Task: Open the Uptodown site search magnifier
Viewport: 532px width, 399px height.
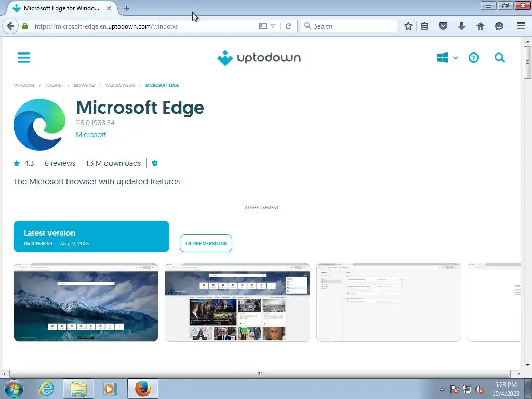Action: (x=500, y=58)
